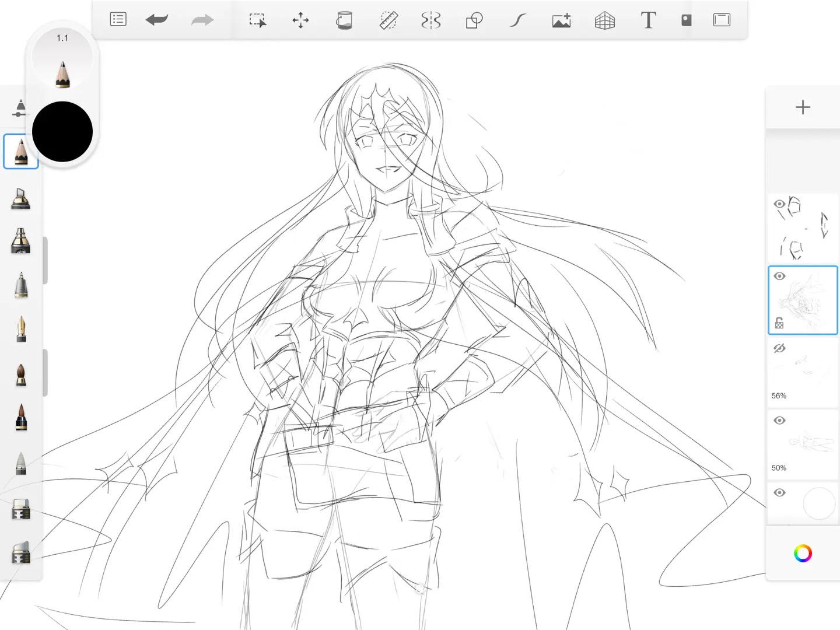Switch to full screen canvas mode
Viewport: 840px width, 630px height.
coord(722,20)
